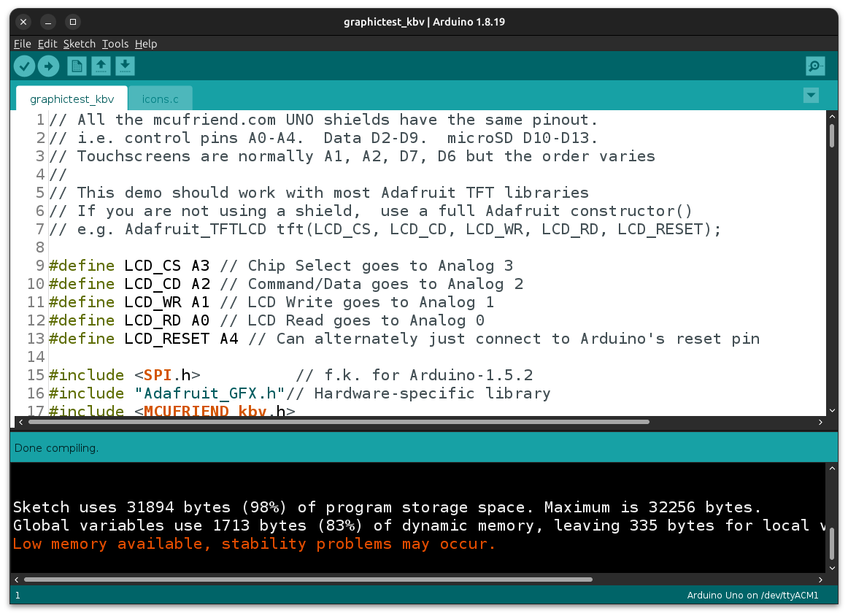Open the Serial Monitor icon
The width and height of the screenshot is (848, 616).
coord(815,66)
